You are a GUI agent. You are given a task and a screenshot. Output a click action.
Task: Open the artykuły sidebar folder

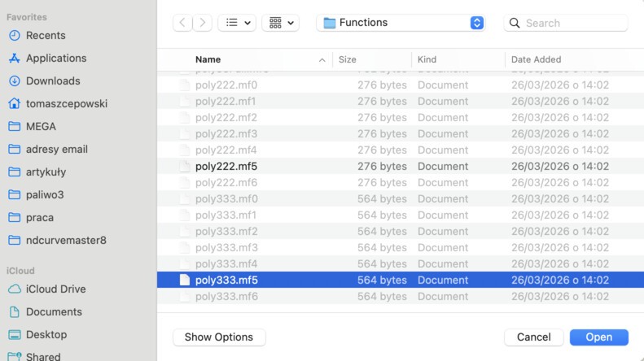click(37, 172)
